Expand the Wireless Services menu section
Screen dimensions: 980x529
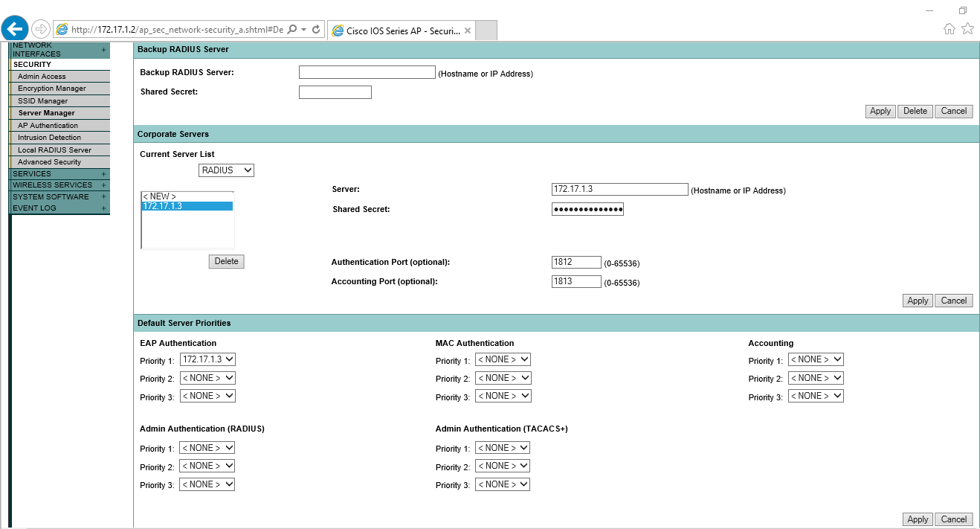[103, 185]
